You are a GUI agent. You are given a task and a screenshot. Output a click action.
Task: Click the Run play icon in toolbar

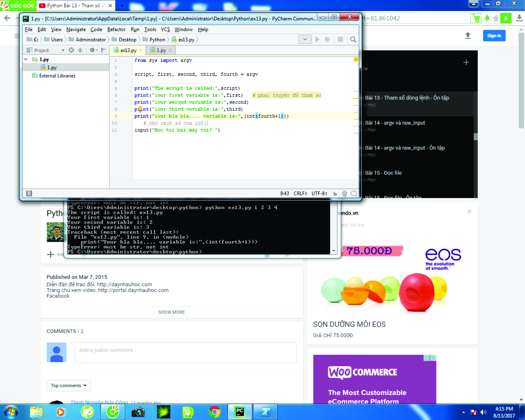tap(317, 39)
